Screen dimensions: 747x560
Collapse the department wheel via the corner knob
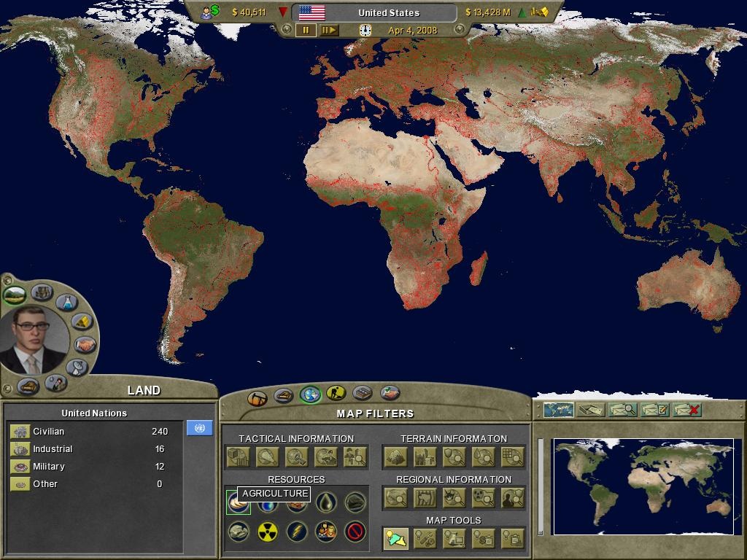7,279
